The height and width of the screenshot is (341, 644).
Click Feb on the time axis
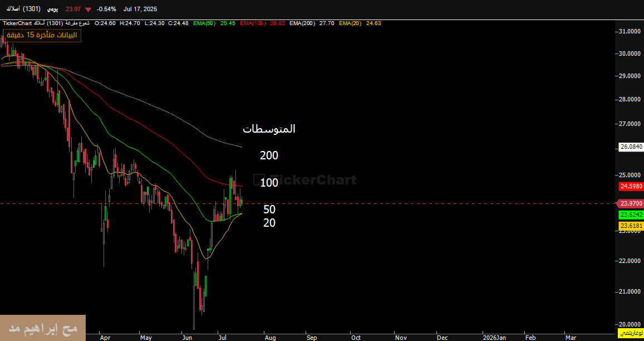(x=530, y=338)
